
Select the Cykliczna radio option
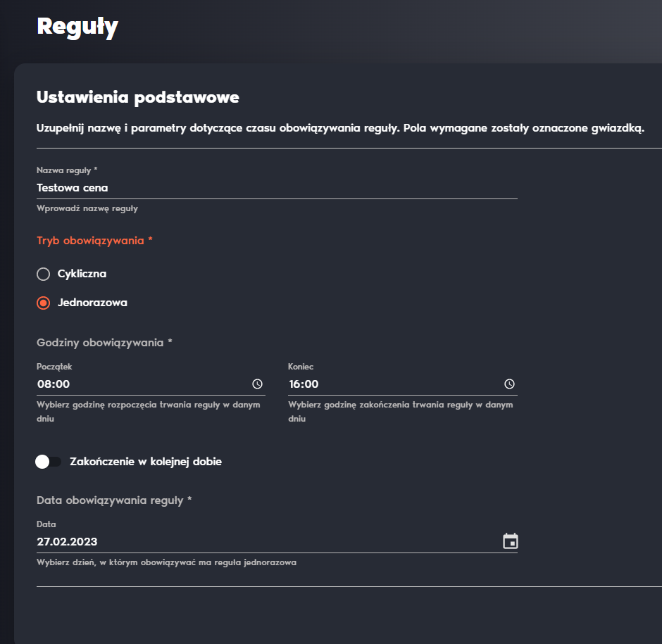pyautogui.click(x=43, y=274)
